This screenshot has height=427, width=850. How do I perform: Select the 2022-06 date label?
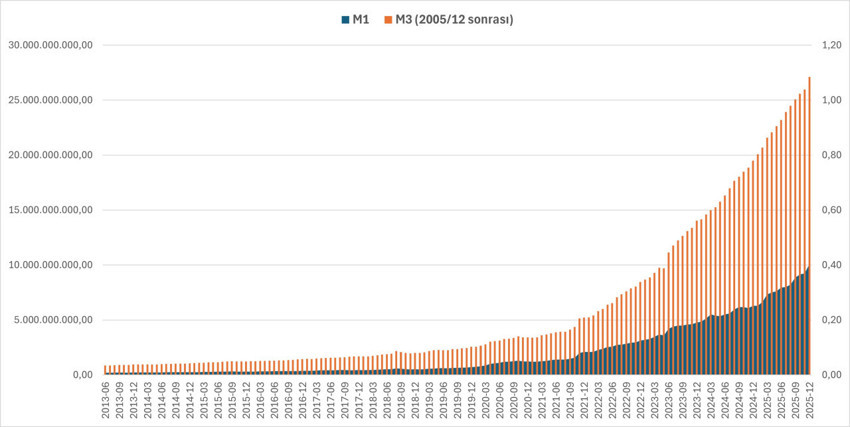[613, 399]
